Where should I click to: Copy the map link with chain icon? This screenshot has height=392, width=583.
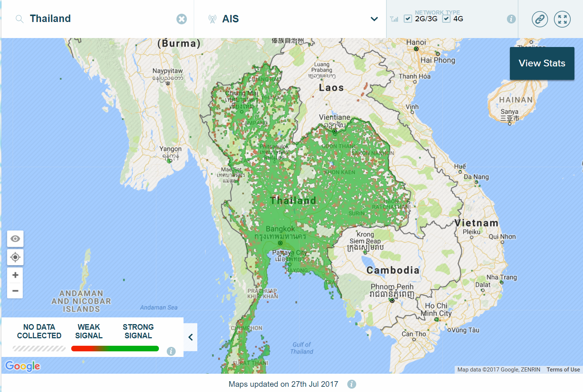(x=540, y=19)
